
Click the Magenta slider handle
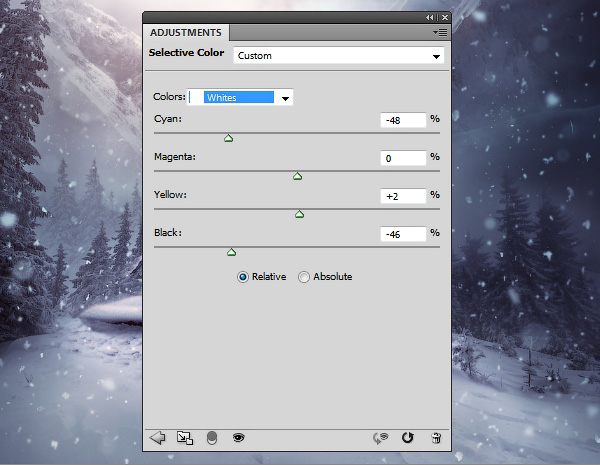[297, 176]
